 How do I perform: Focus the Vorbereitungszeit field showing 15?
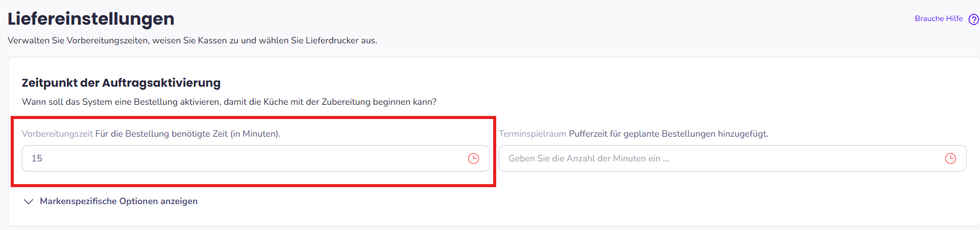pos(255,158)
